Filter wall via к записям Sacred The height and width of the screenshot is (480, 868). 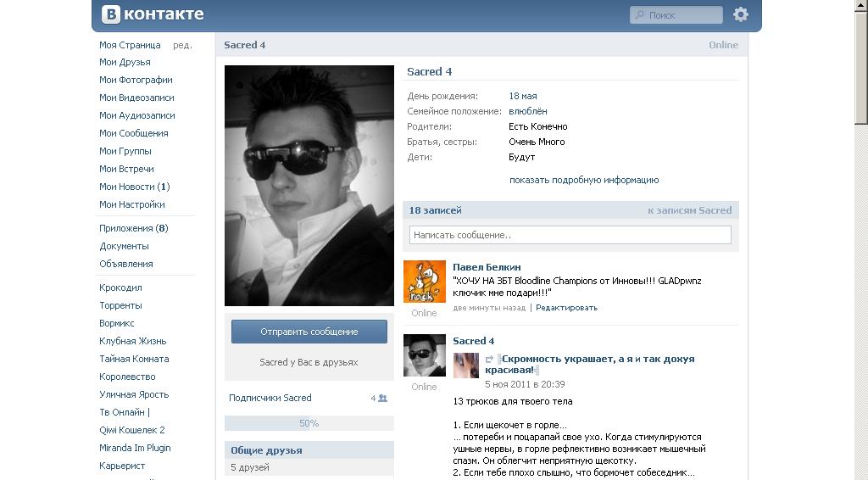coord(689,210)
